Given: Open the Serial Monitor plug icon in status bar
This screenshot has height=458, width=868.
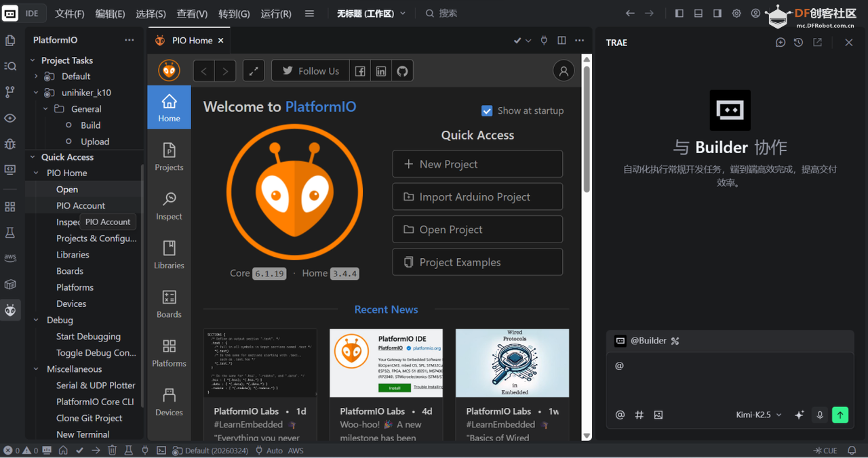Looking at the screenshot, I should point(144,450).
